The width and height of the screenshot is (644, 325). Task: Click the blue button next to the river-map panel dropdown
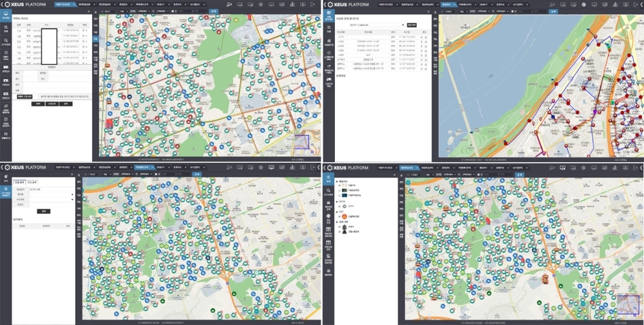coord(412,25)
